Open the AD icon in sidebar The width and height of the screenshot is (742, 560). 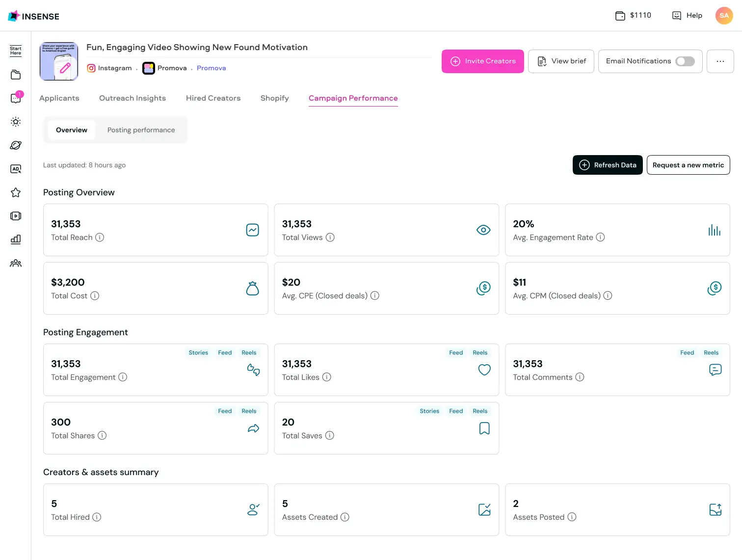tap(16, 169)
